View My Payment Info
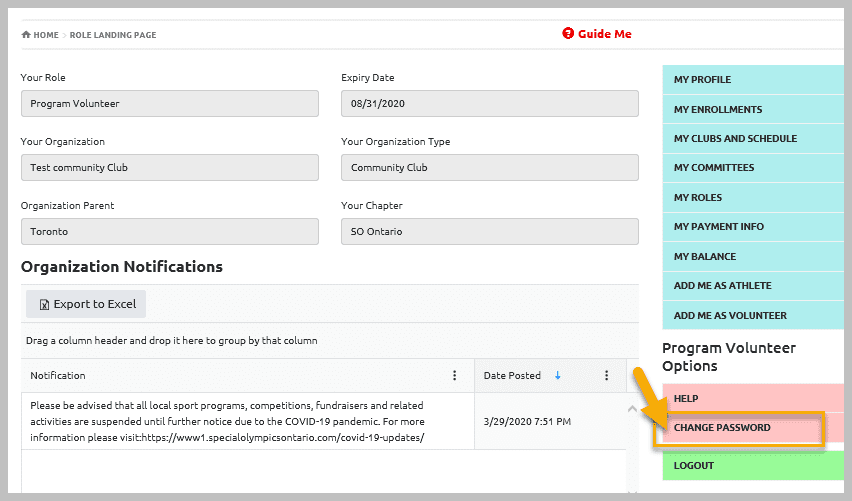852x501 pixels. coord(753,227)
